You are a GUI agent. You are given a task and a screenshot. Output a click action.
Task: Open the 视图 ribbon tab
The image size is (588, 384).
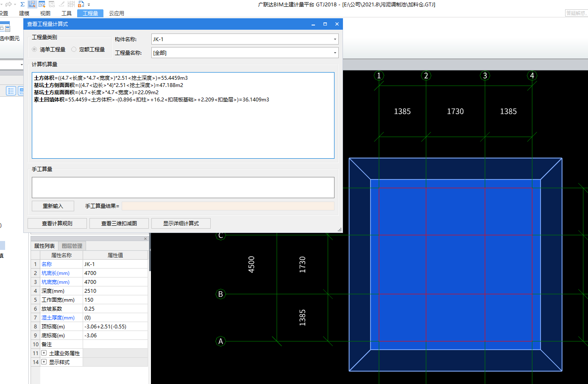(x=45, y=14)
